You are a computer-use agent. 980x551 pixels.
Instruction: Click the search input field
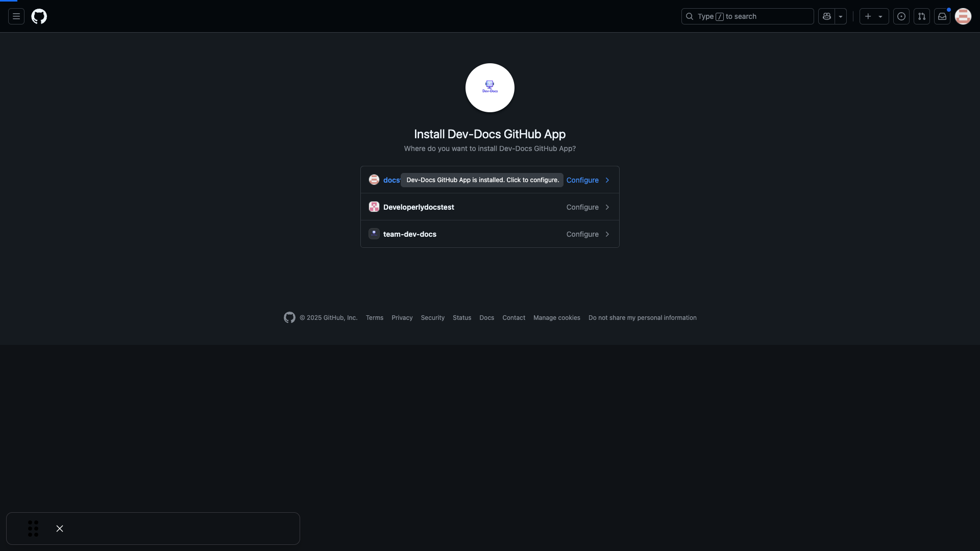(x=747, y=16)
